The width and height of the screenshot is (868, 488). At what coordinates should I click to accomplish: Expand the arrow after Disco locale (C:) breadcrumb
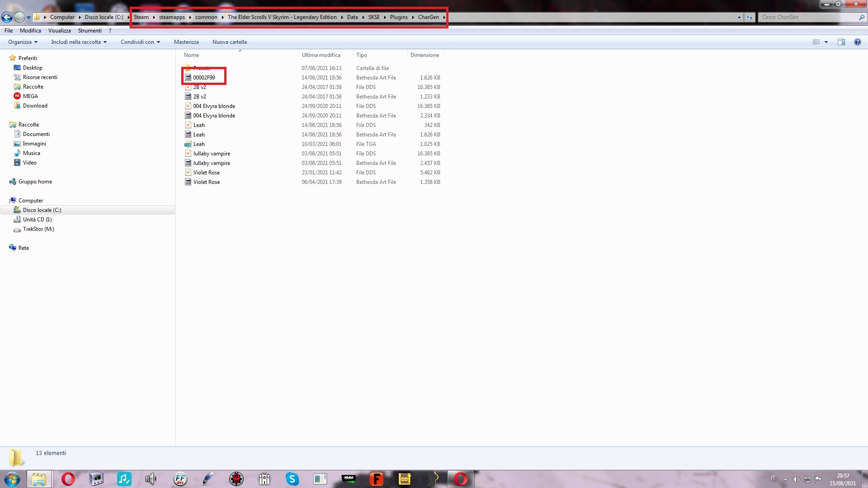128,17
